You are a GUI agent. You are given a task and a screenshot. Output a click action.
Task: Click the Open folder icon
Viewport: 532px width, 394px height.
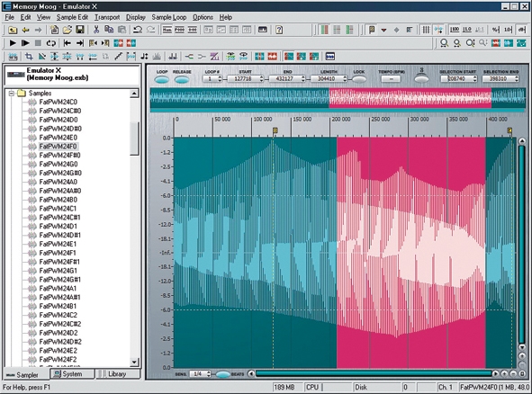[x=68, y=30]
